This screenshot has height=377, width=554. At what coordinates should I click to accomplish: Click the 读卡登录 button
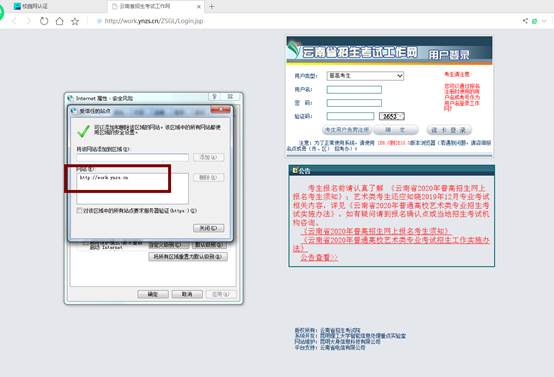tap(449, 130)
